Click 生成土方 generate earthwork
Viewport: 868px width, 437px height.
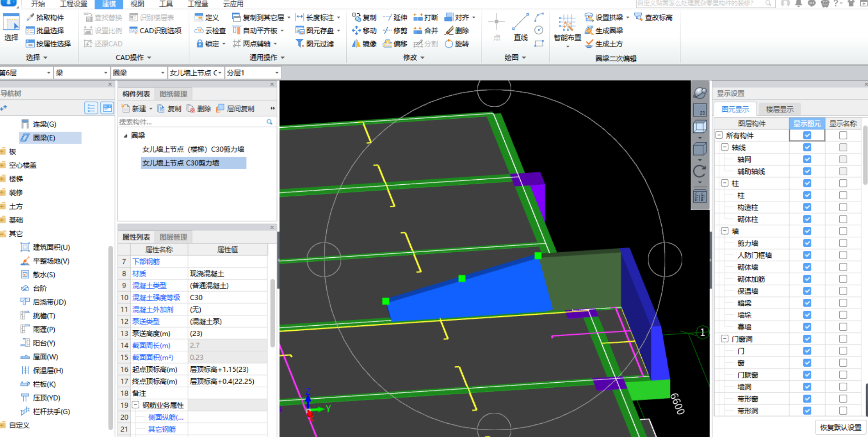click(x=604, y=44)
